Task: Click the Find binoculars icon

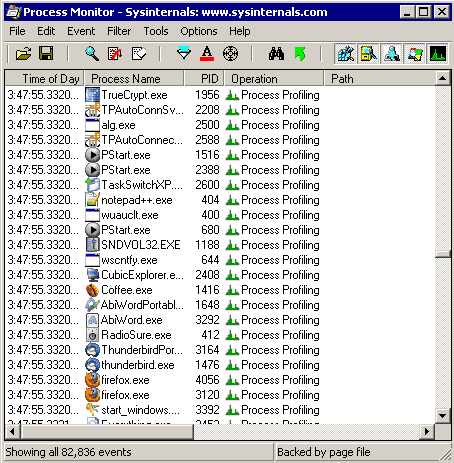Action: pyautogui.click(x=276, y=54)
